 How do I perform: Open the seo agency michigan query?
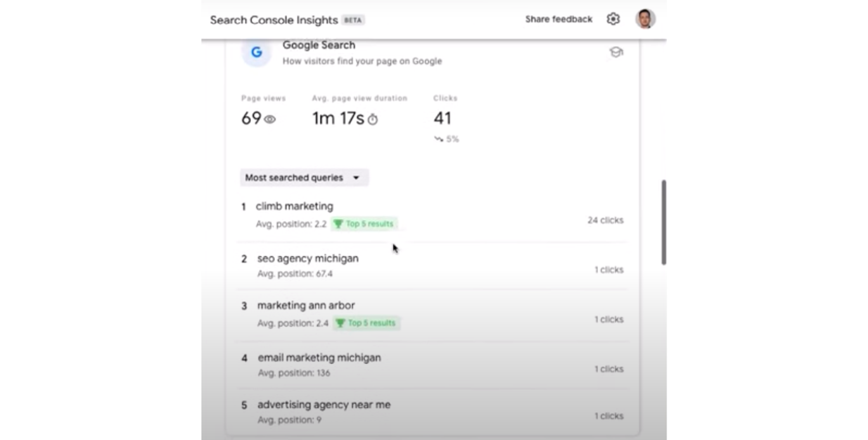[x=308, y=258]
